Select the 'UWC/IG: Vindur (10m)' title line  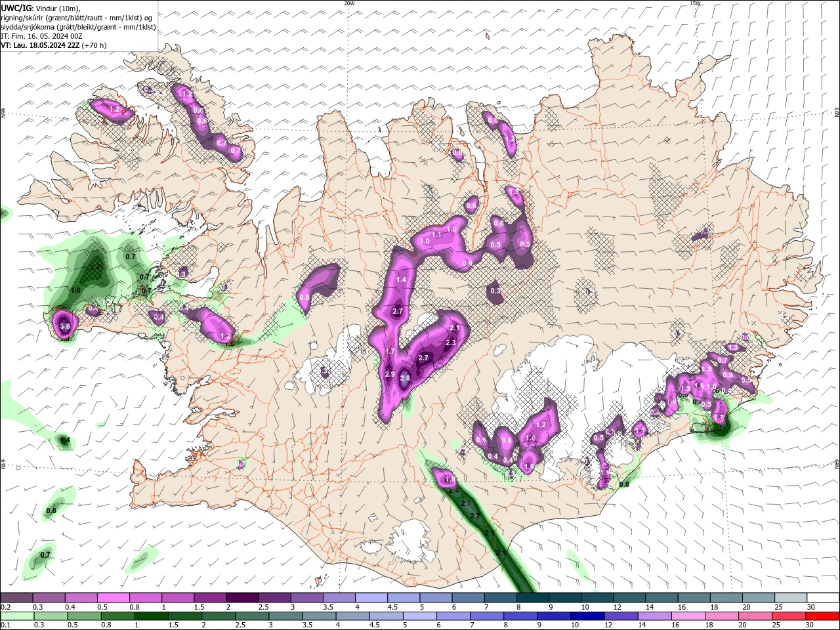click(39, 8)
